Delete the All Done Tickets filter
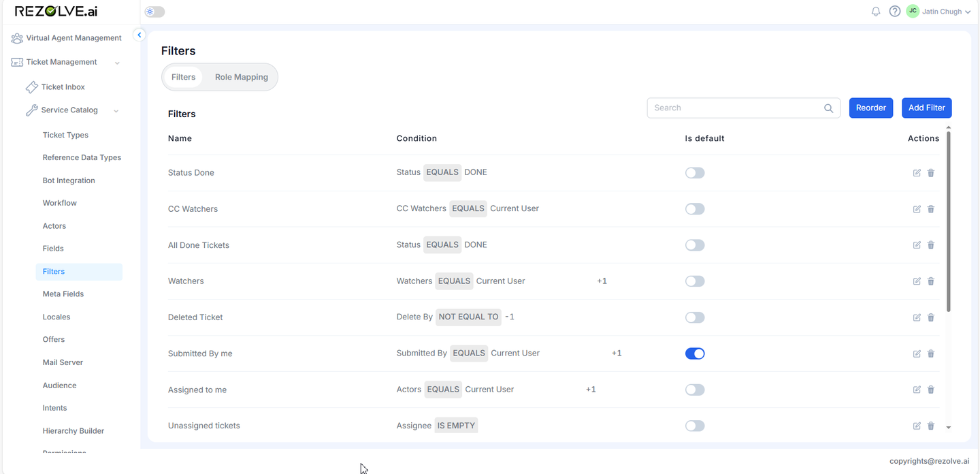The image size is (980, 474). click(931, 245)
